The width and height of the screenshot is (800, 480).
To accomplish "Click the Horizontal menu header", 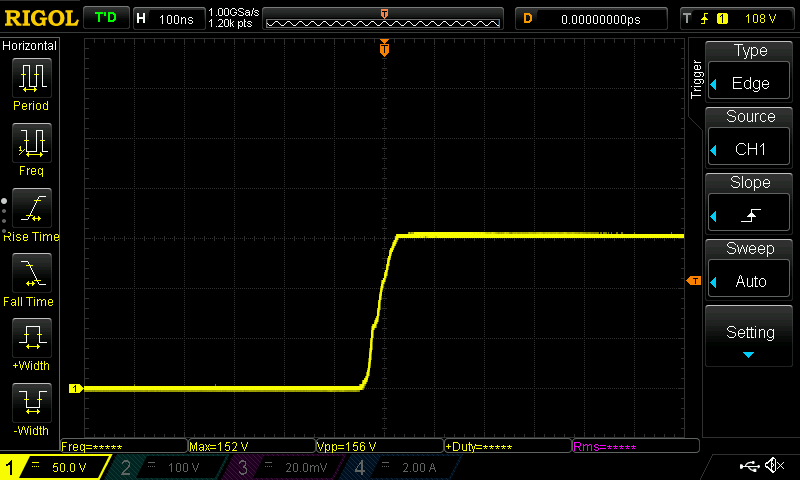I will [31, 46].
